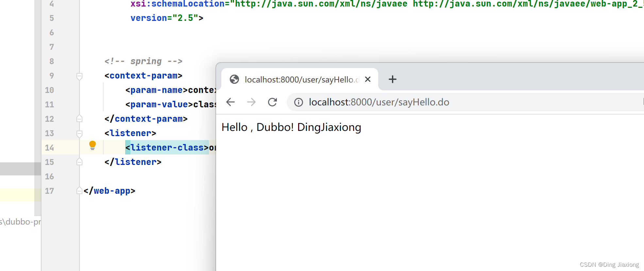644x271 pixels.
Task: Select the localhost:8000/user/sayHello tab
Action: click(x=300, y=79)
